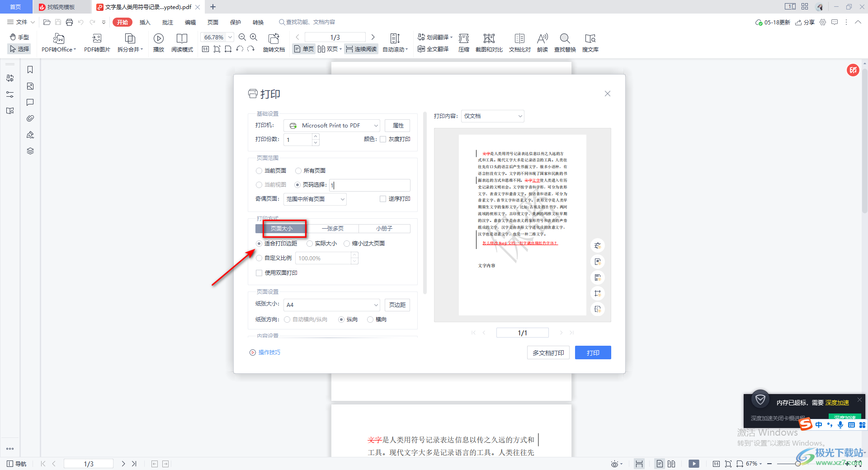The width and height of the screenshot is (868, 470).
Task: Open the 纸张大小 A4 dropdown
Action: 332,305
